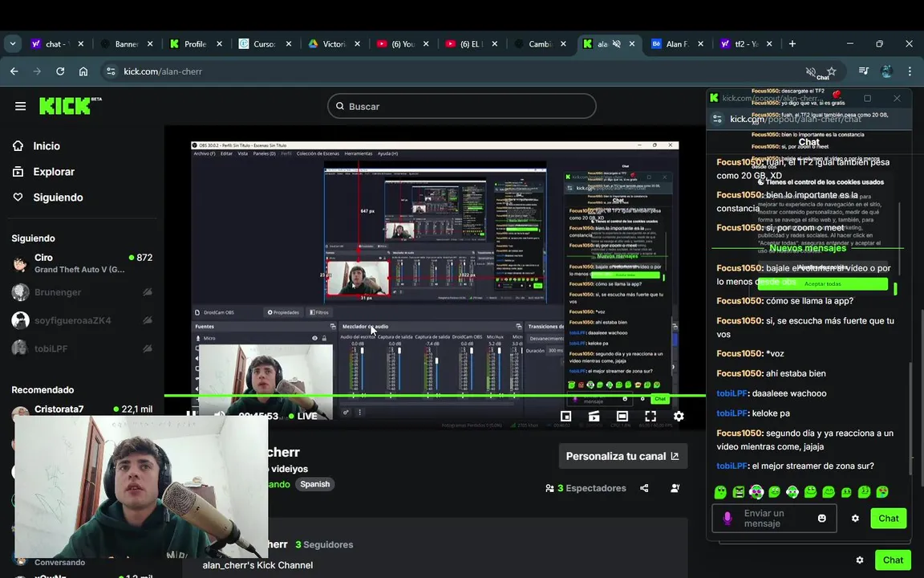Screen dimensions: 924x578
Task: Click Aceptar todas cookies button
Action: [823, 283]
